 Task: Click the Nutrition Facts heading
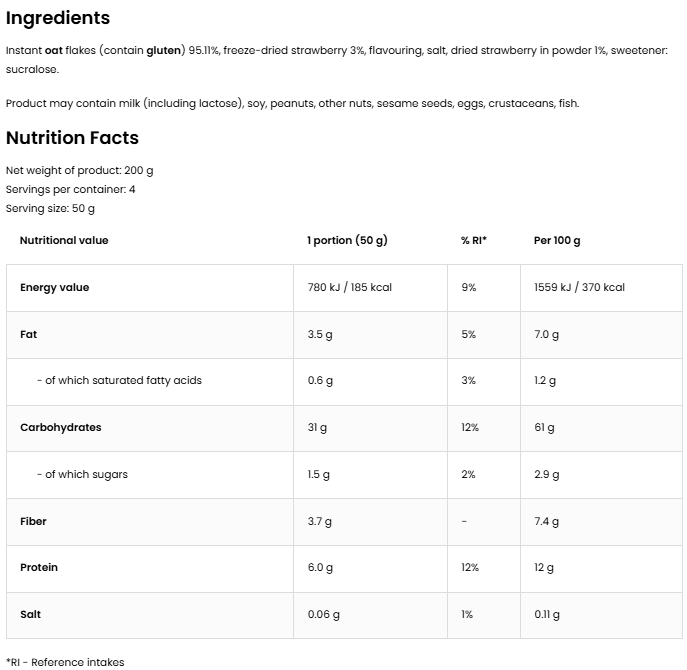72,138
